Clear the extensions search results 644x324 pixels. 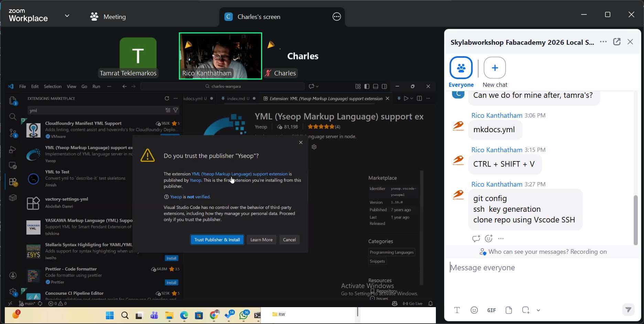168,110
